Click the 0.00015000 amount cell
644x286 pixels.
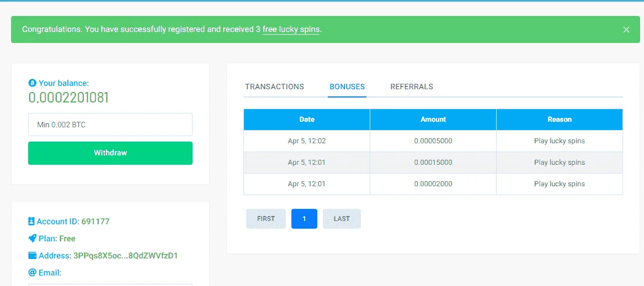point(433,163)
